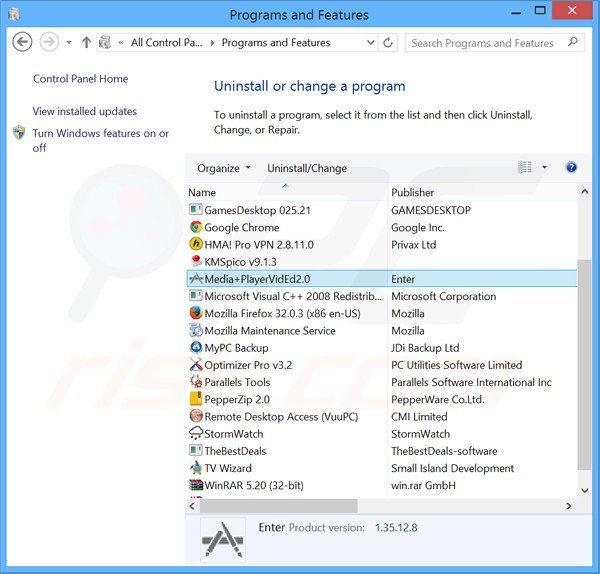
Task: Open the Help question mark button
Action: pos(571,167)
